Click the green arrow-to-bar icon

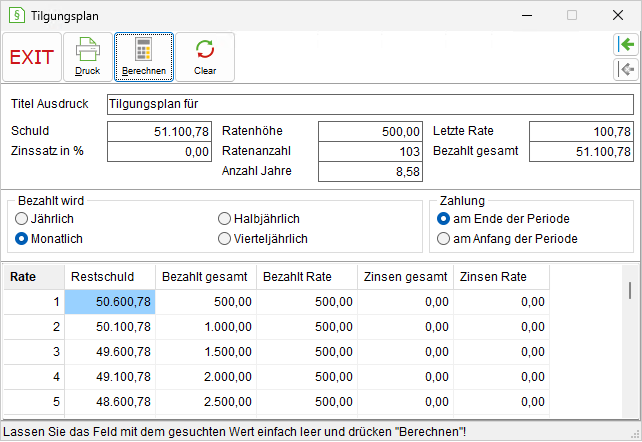[626, 44]
